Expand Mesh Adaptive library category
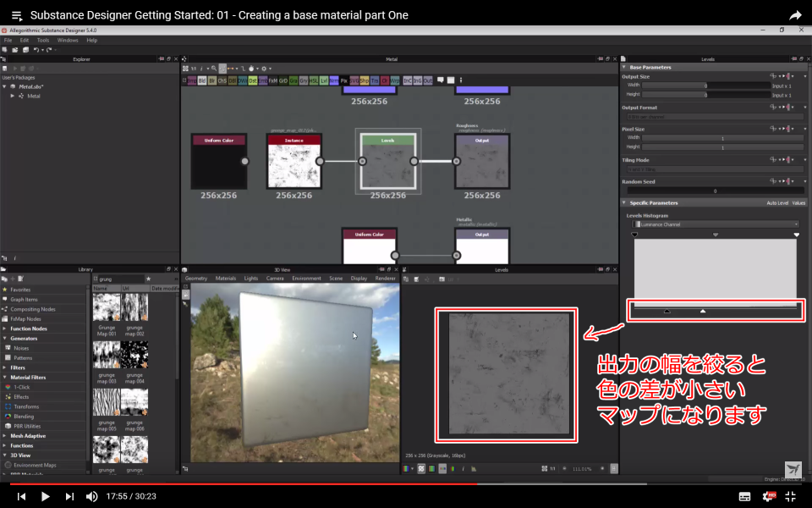Screen dimensions: 812x508 click(5, 436)
